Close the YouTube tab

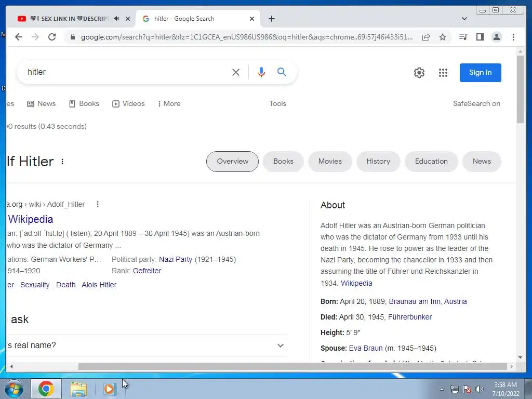(x=128, y=19)
